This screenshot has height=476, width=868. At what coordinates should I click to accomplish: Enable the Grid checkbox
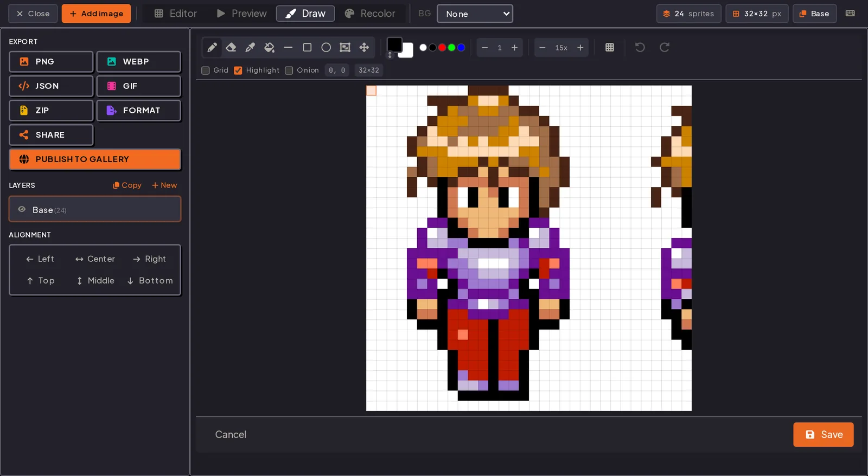coord(206,70)
